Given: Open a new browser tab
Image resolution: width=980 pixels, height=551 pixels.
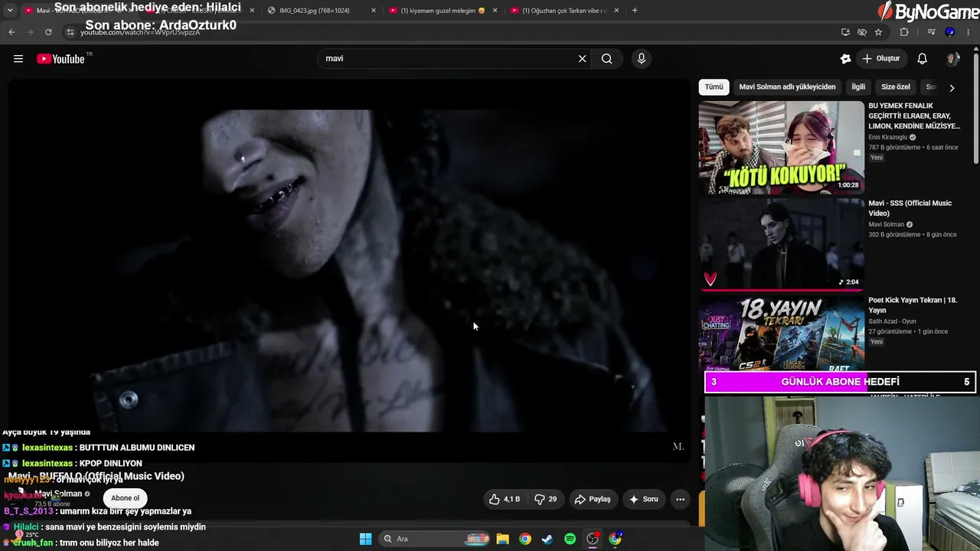Looking at the screenshot, I should 635,11.
